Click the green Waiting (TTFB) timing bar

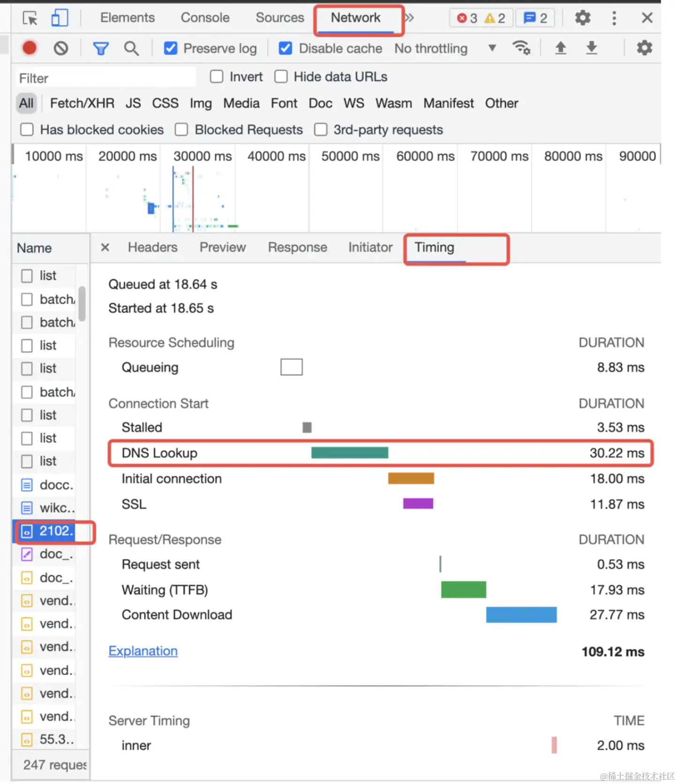pyautogui.click(x=463, y=589)
